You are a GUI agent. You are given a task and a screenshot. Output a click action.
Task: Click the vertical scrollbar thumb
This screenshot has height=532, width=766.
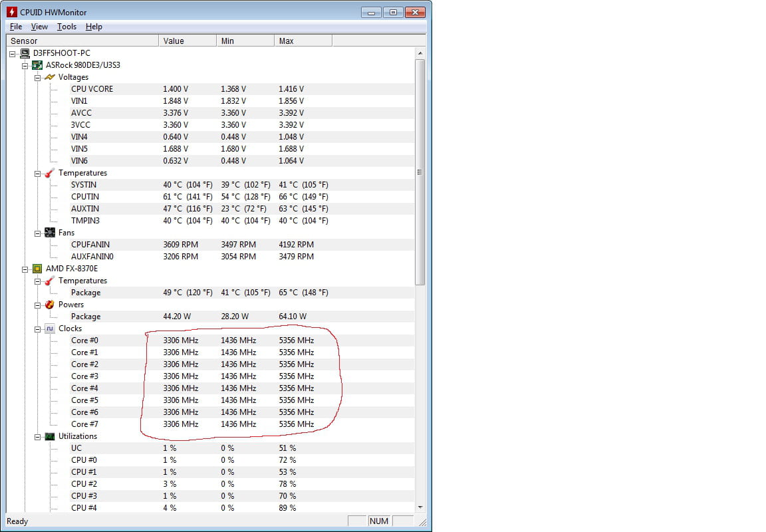420,172
